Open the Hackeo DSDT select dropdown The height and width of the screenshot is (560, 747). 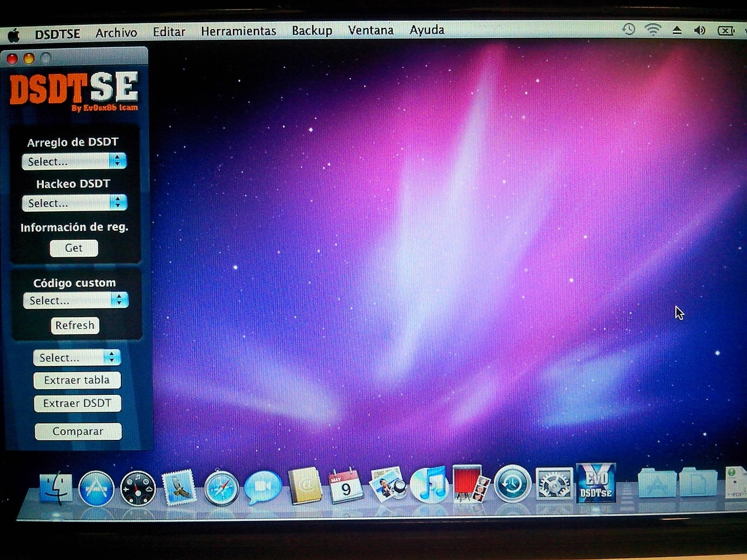pyautogui.click(x=74, y=203)
